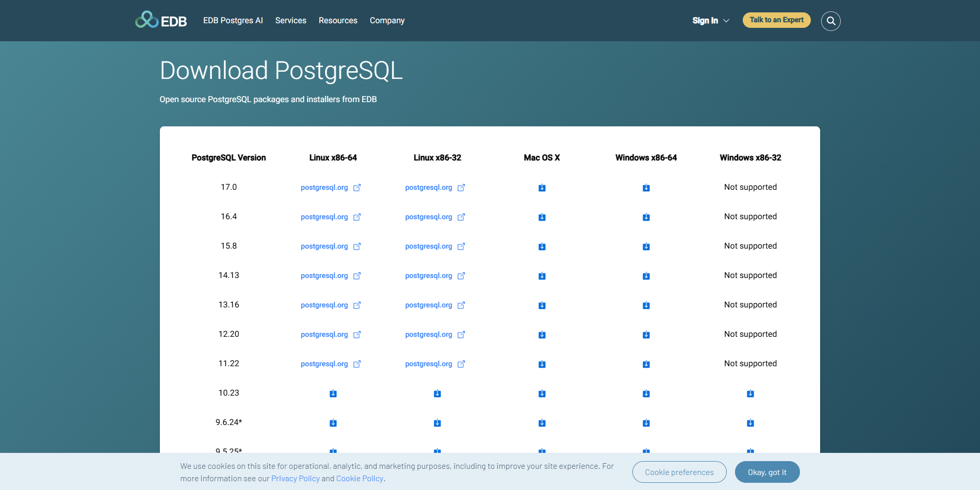Select the 17.0 version cell
Screen dimensions: 980x490
229,187
